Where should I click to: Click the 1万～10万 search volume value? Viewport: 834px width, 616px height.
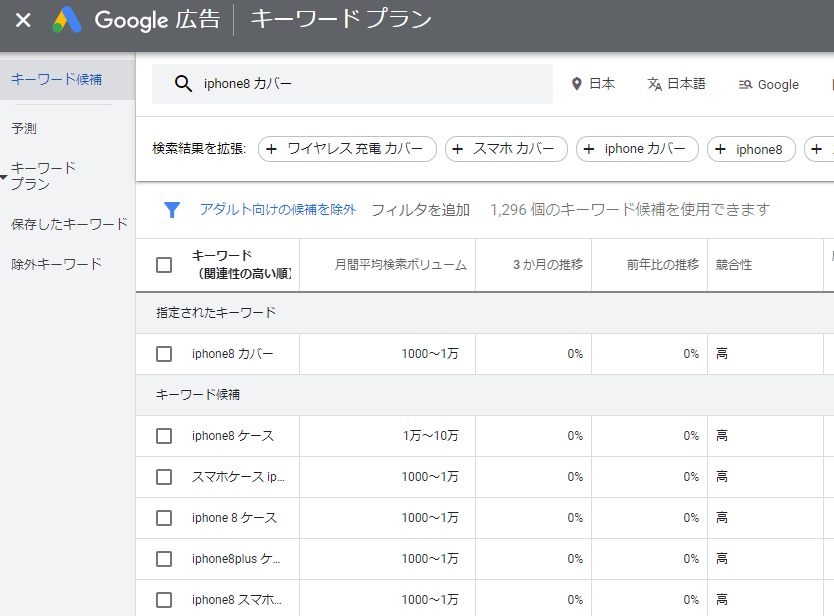coord(430,436)
